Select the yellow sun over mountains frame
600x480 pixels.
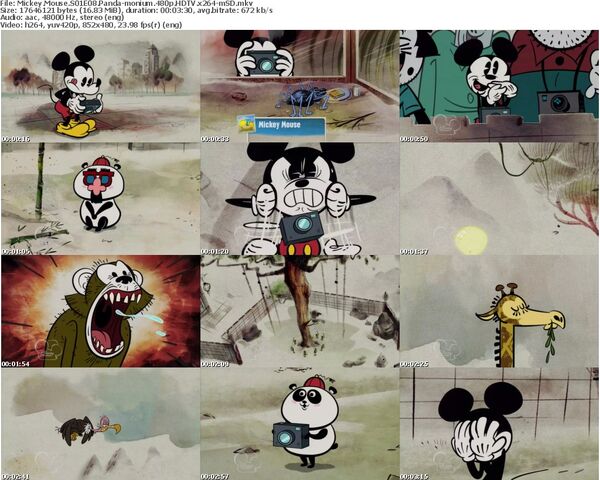[499, 199]
